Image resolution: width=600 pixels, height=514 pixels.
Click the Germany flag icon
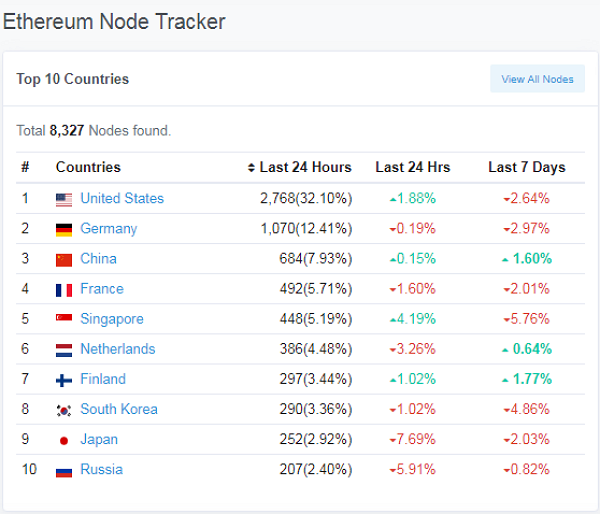click(x=64, y=230)
